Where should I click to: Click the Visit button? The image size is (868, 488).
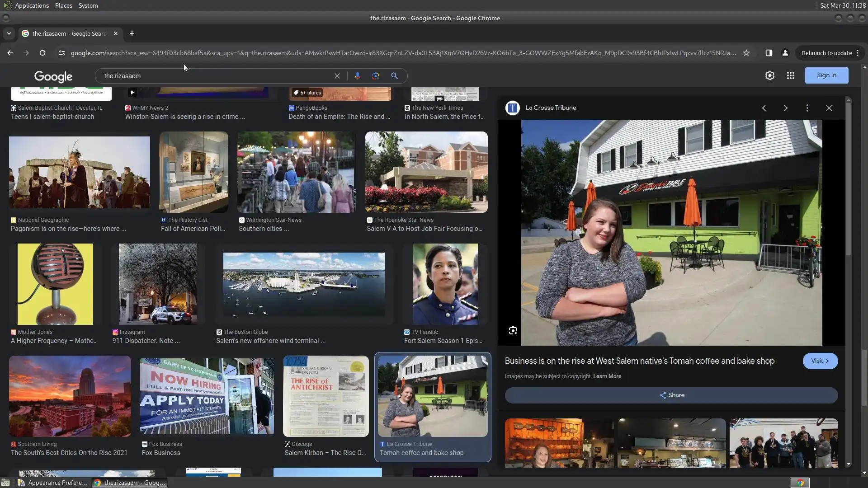(x=820, y=361)
